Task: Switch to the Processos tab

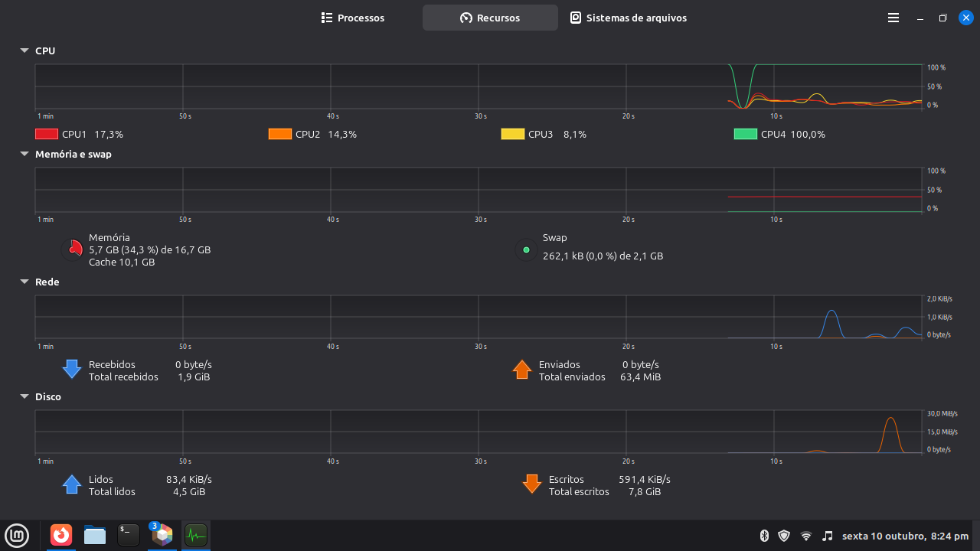Action: tap(353, 18)
